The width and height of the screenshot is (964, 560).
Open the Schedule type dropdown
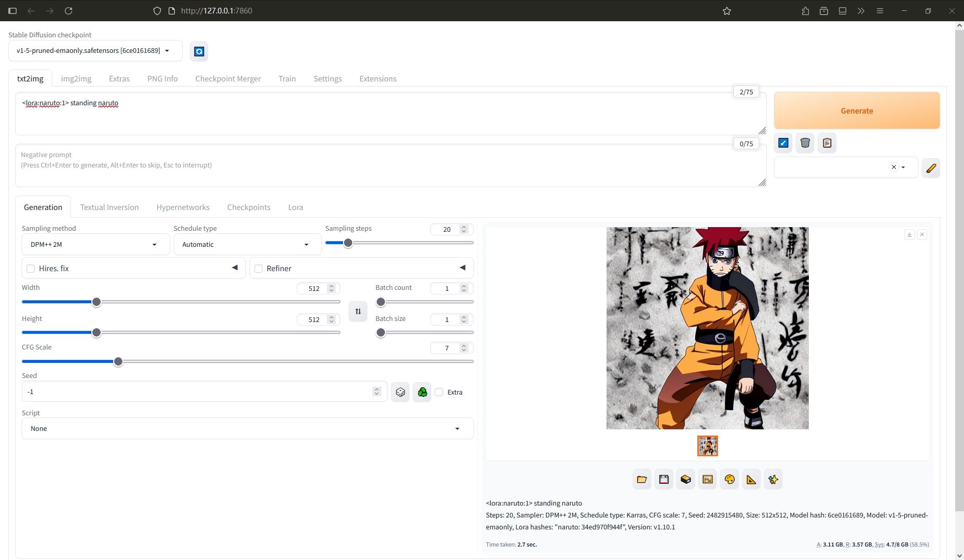[247, 244]
